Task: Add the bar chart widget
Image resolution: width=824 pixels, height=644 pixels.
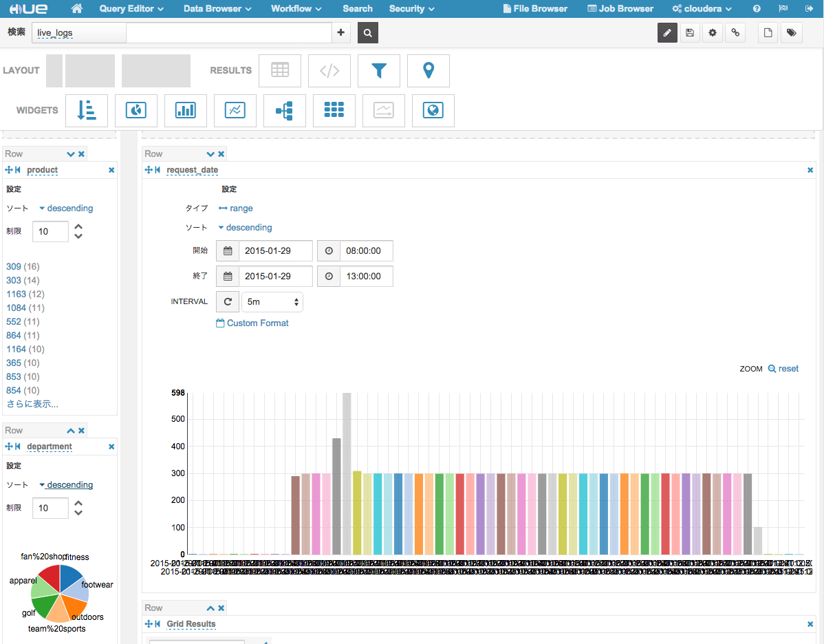Action: tap(185, 110)
